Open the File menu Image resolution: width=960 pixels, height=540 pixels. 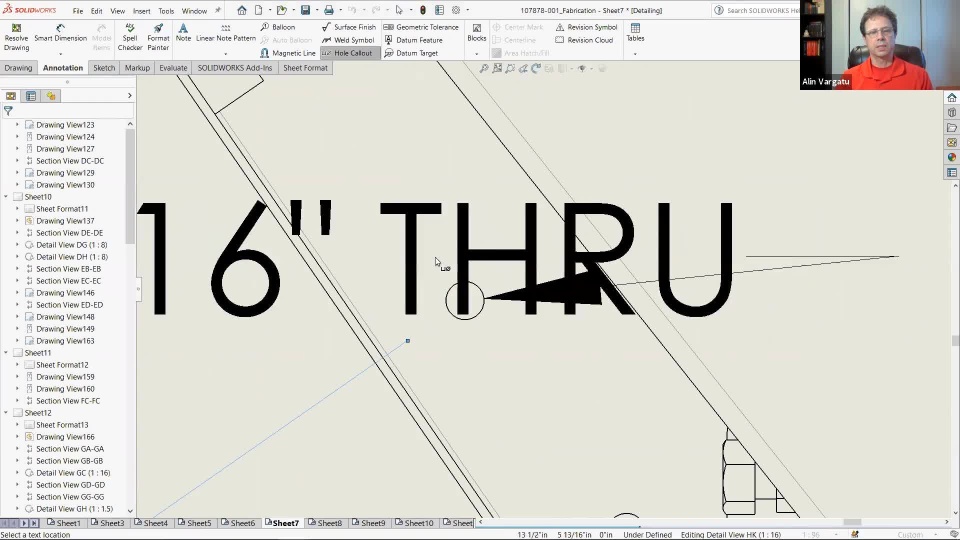pyautogui.click(x=78, y=10)
